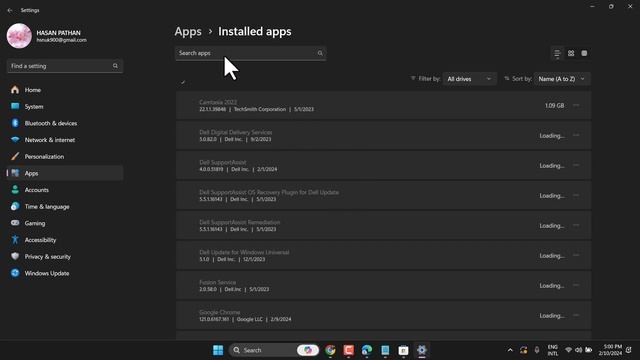Screen dimensions: 640x360
Task: Open the notification center bell icon
Action: pyautogui.click(x=629, y=350)
